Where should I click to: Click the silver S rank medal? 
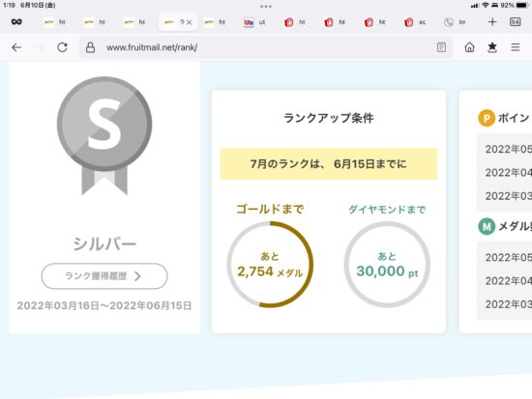[x=104, y=135]
